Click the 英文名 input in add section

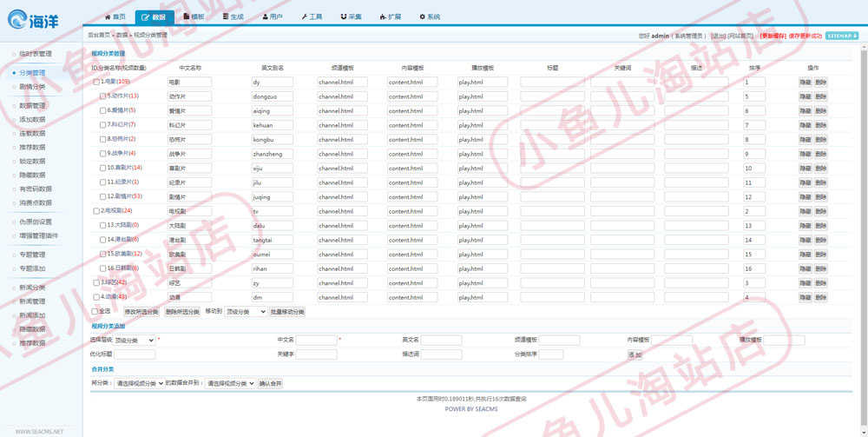coord(441,340)
